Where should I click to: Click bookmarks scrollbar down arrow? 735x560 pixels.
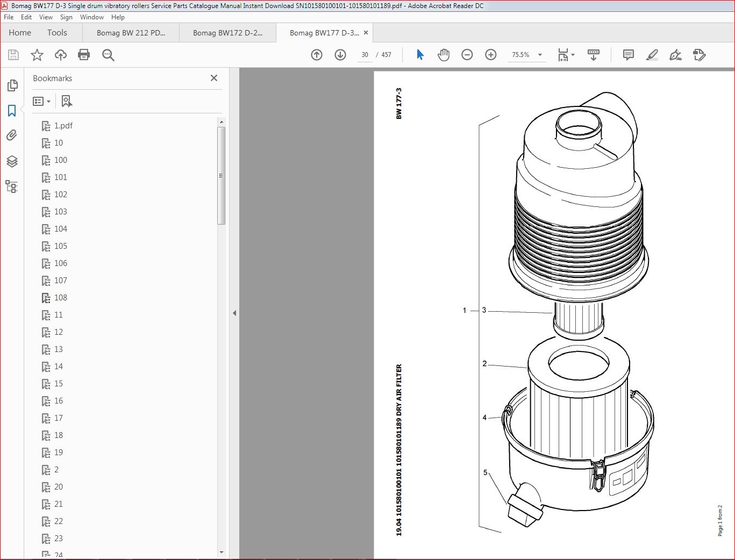(x=221, y=552)
